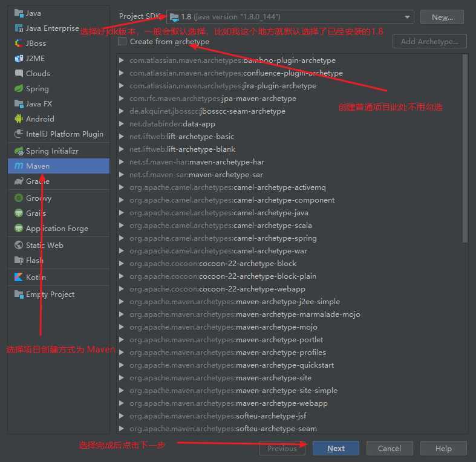This screenshot has width=476, height=462.
Task: Select softeu-archetype-seam row
Action: click(289, 429)
